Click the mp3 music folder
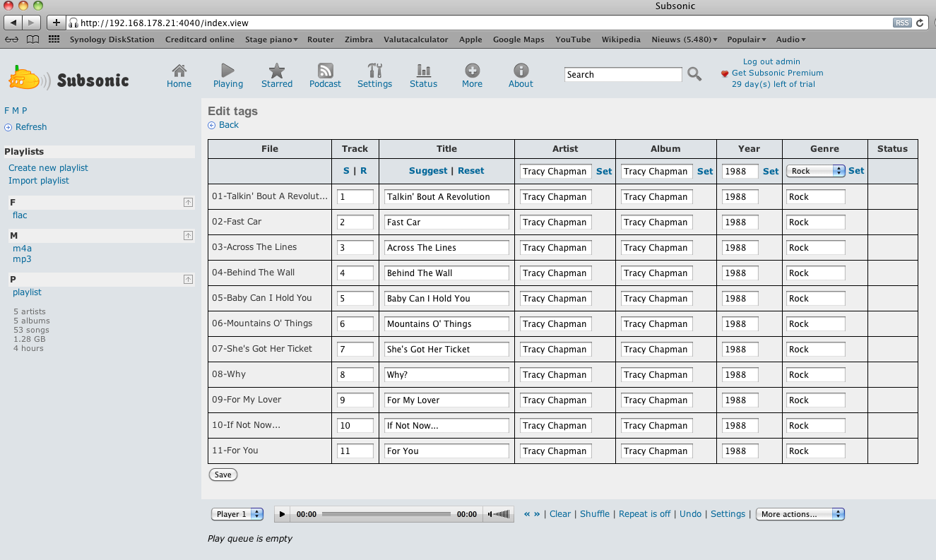936x560 pixels. pos(22,259)
